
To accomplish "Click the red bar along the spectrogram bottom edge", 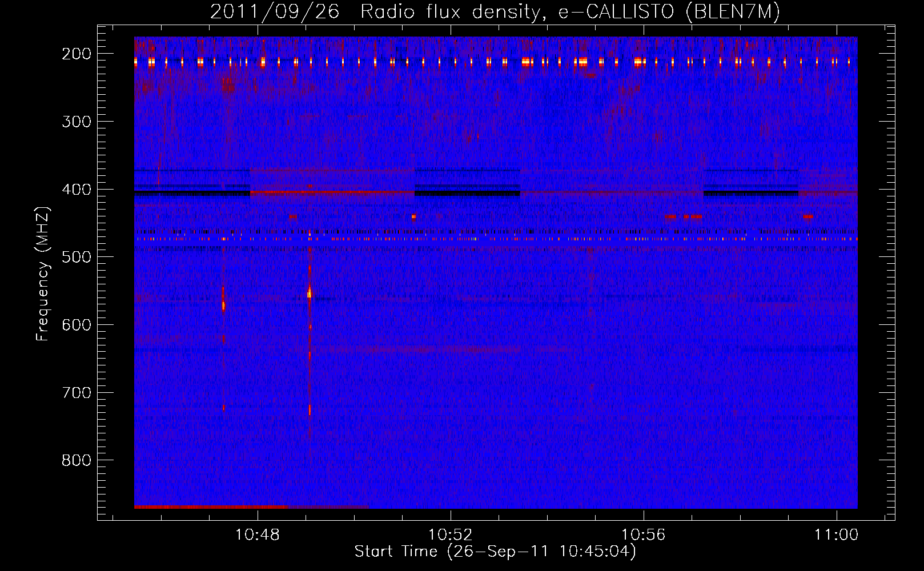I will [251, 506].
